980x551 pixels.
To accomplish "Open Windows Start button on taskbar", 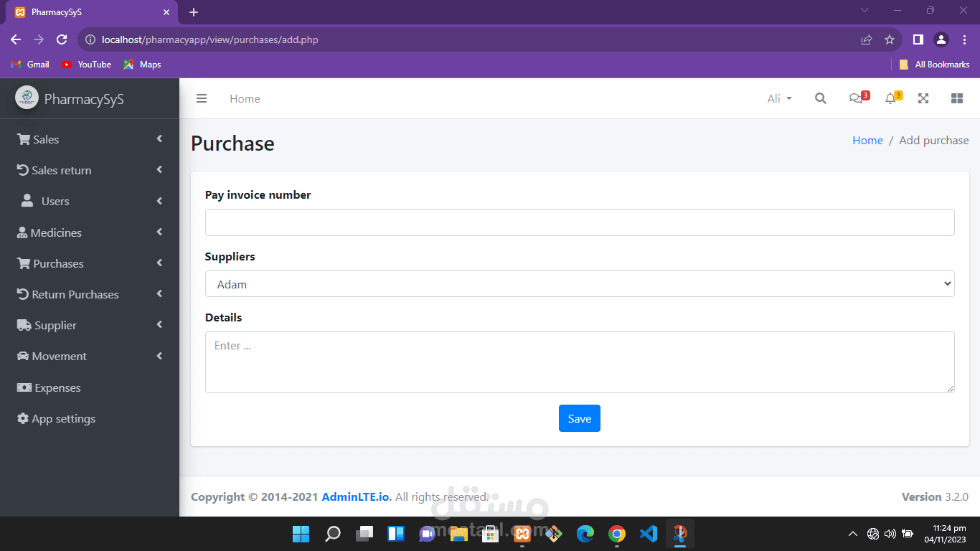I will pyautogui.click(x=301, y=534).
